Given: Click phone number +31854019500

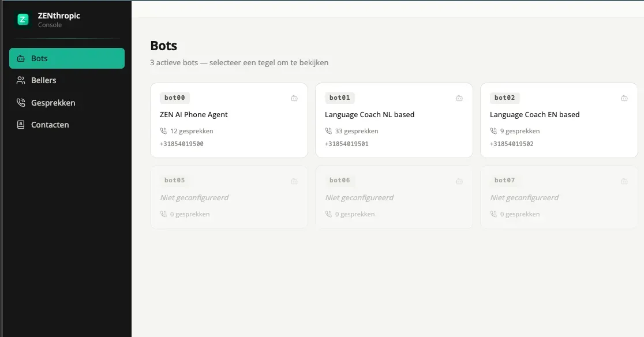Looking at the screenshot, I should pyautogui.click(x=182, y=144).
